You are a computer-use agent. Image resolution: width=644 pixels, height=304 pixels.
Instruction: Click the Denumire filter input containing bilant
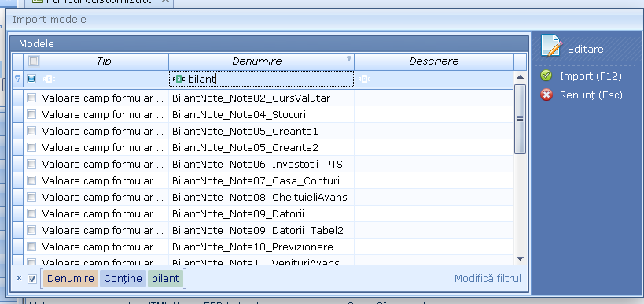(261, 79)
